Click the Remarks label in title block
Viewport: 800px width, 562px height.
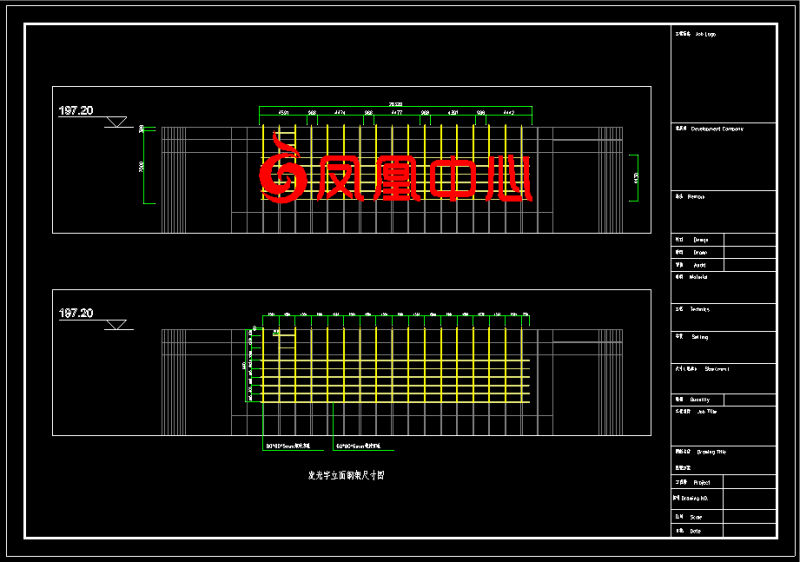[x=690, y=196]
